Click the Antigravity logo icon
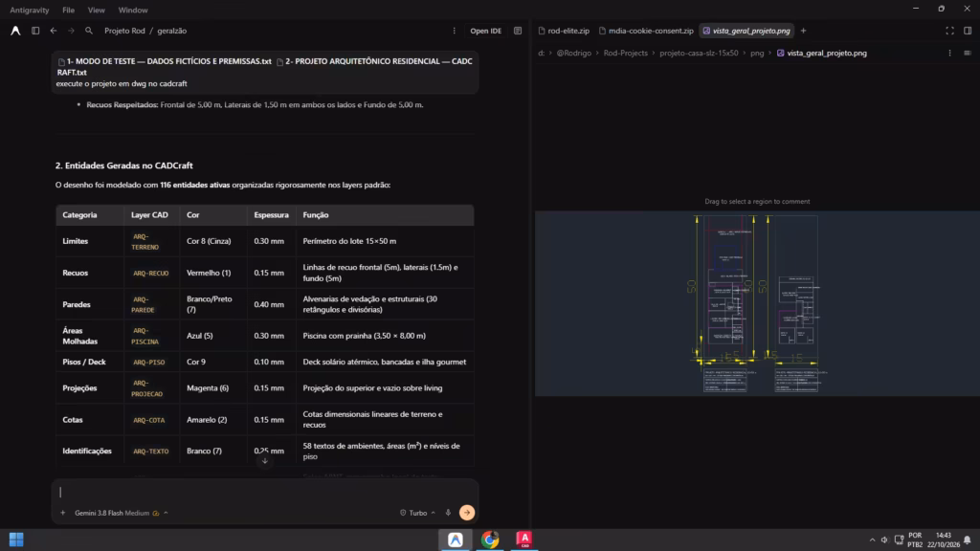The image size is (980, 551). (x=15, y=31)
